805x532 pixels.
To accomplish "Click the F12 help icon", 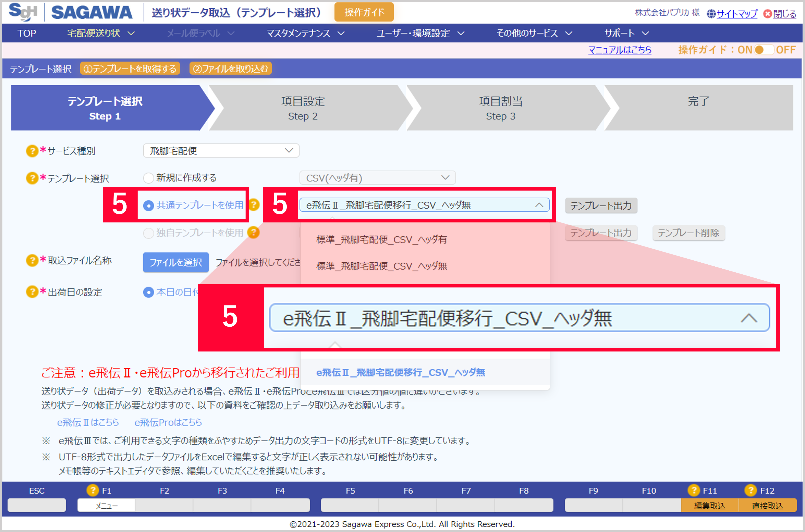I will (x=751, y=490).
